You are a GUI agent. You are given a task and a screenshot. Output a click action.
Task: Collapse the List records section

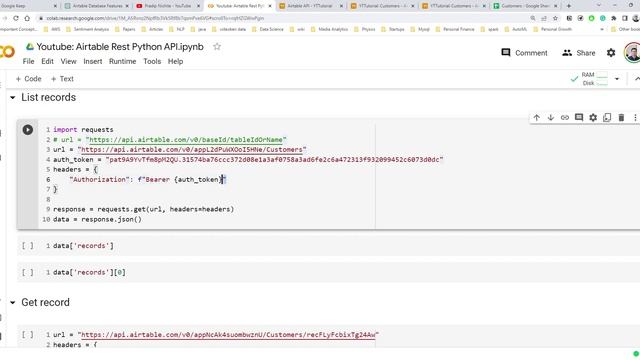tap(13, 98)
